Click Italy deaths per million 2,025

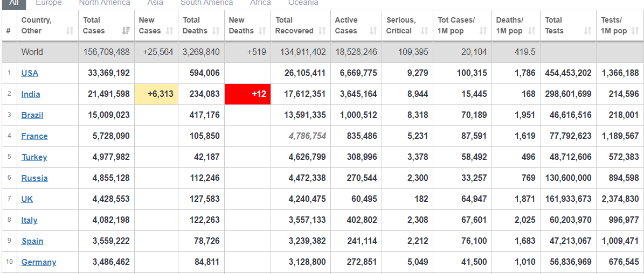[525, 220]
